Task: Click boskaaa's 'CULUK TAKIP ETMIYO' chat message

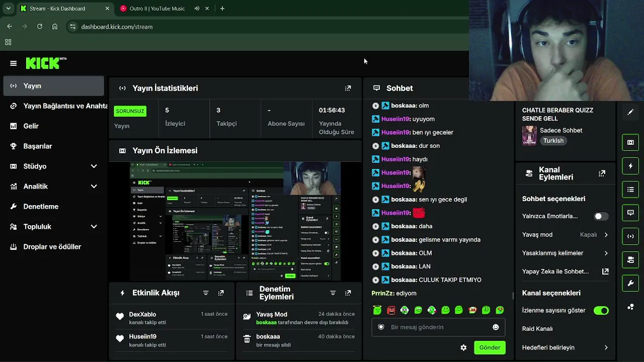Action: pyautogui.click(x=450, y=280)
